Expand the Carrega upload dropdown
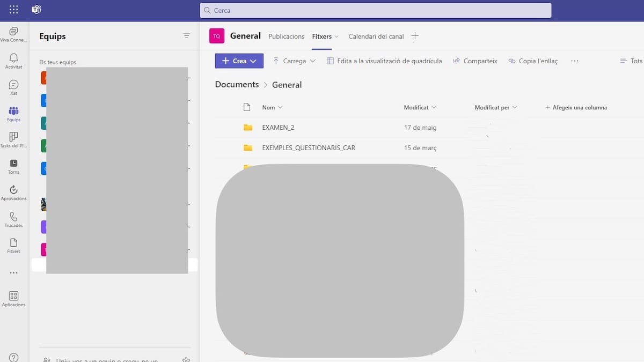Viewport: 644px width, 362px height. tap(294, 61)
